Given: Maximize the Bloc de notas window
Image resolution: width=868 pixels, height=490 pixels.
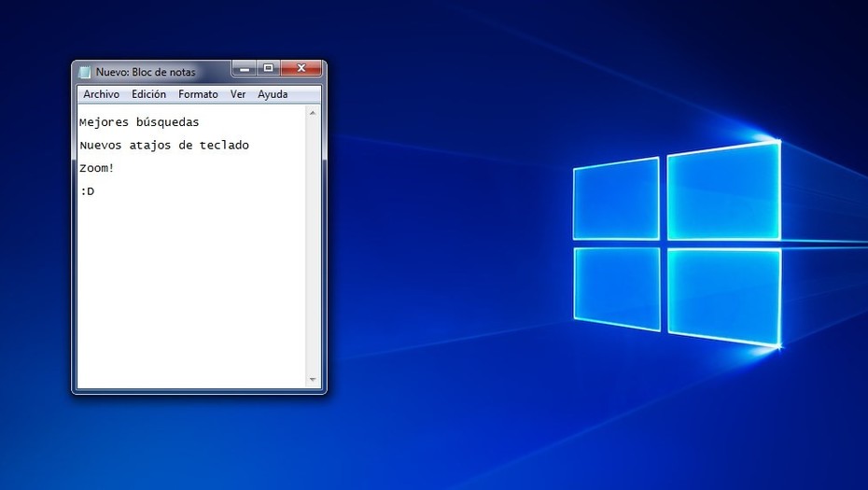Looking at the screenshot, I should 268,68.
